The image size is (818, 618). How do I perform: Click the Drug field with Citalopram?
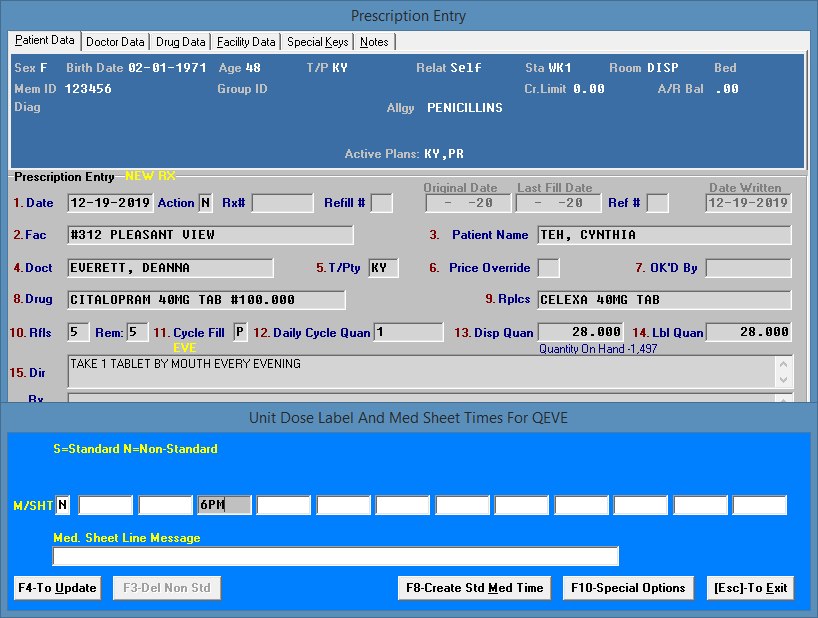click(x=206, y=300)
